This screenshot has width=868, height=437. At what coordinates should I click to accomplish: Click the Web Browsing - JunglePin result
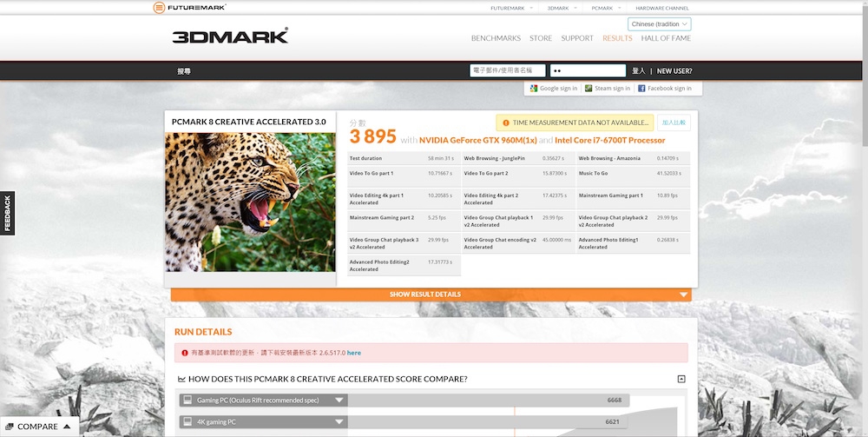[x=518, y=158]
